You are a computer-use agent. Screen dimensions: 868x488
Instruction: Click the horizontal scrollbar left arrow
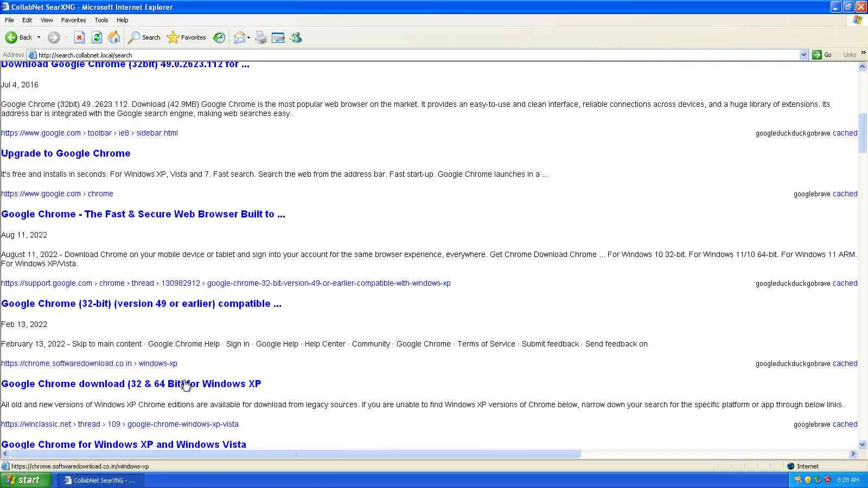pos(5,454)
